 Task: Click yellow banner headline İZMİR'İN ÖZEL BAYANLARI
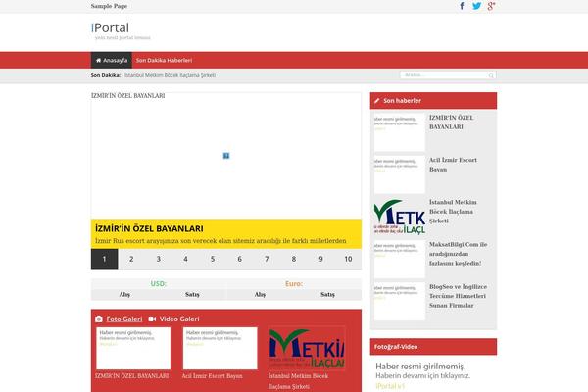(x=149, y=228)
